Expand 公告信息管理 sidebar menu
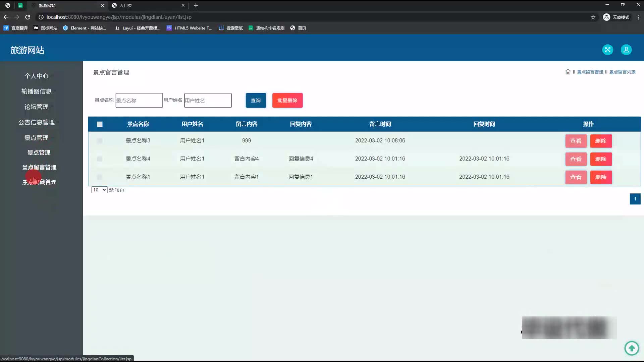This screenshot has width=644, height=362. coord(36,122)
